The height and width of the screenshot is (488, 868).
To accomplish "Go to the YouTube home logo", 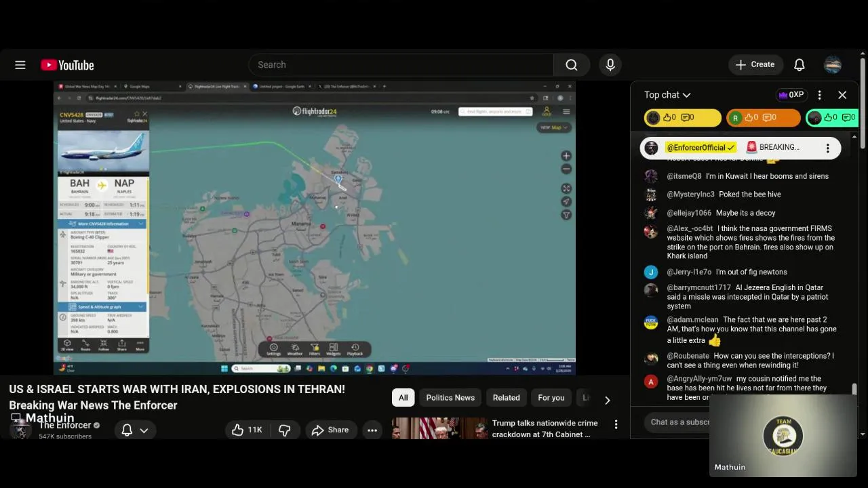I will (x=67, y=65).
